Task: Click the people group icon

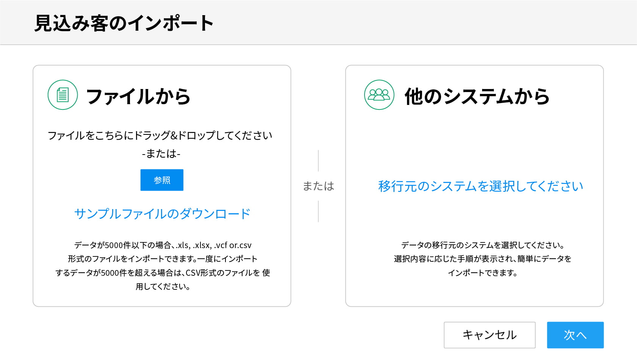Action: coord(379,95)
